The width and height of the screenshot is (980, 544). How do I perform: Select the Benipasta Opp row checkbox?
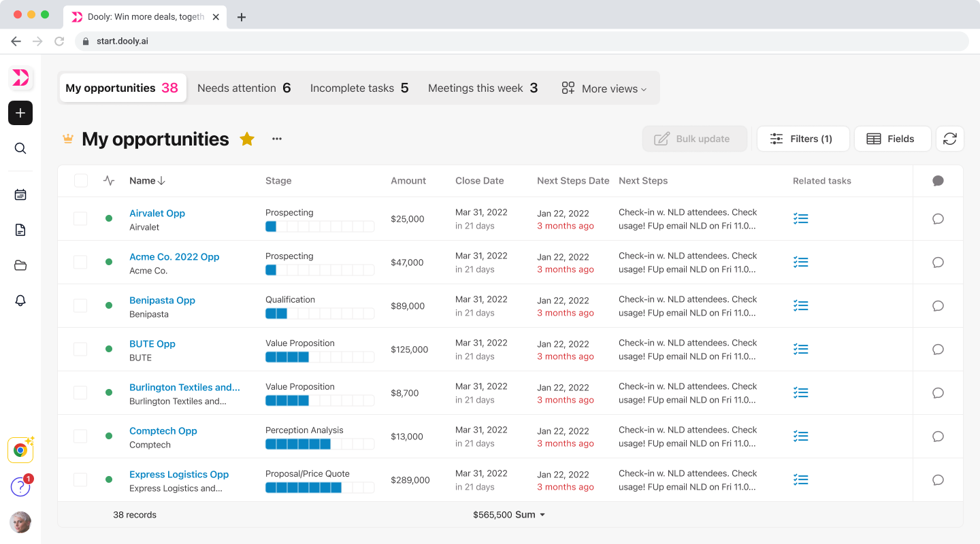click(80, 306)
